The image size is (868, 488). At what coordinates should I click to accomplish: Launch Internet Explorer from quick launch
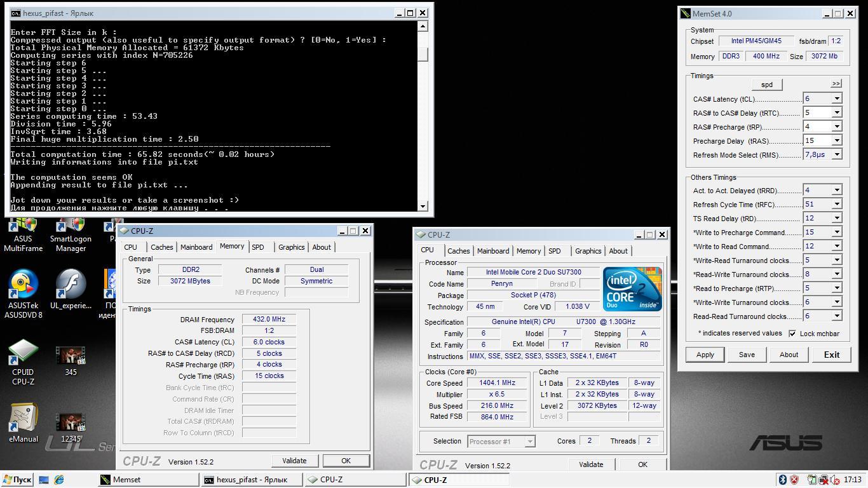coord(59,480)
